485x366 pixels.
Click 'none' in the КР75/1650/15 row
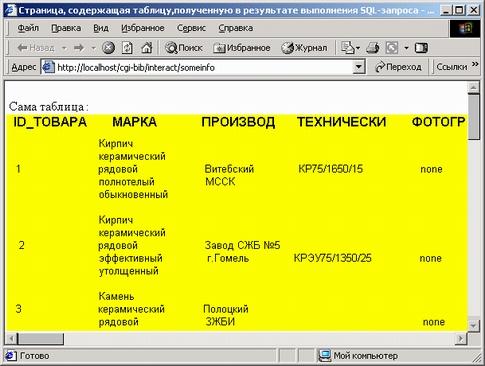(x=431, y=169)
